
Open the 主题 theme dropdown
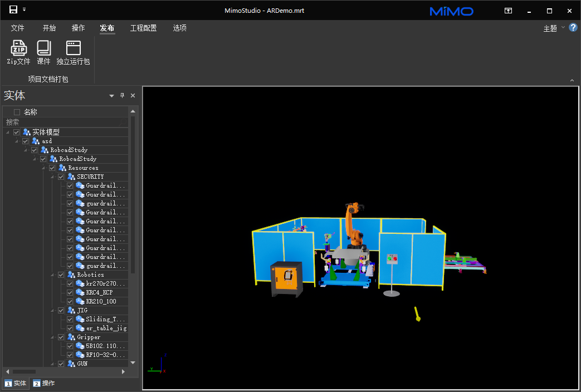(x=554, y=28)
